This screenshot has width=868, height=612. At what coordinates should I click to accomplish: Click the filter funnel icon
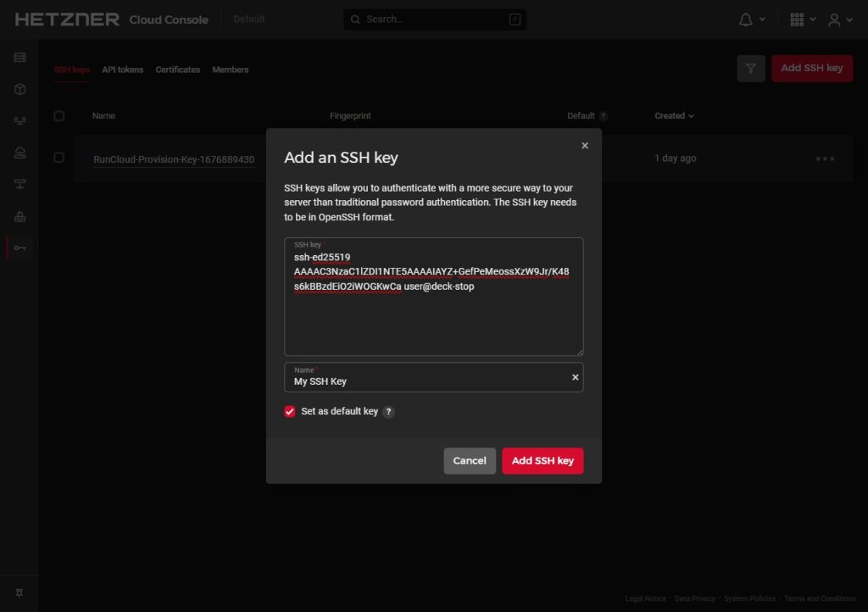(751, 69)
